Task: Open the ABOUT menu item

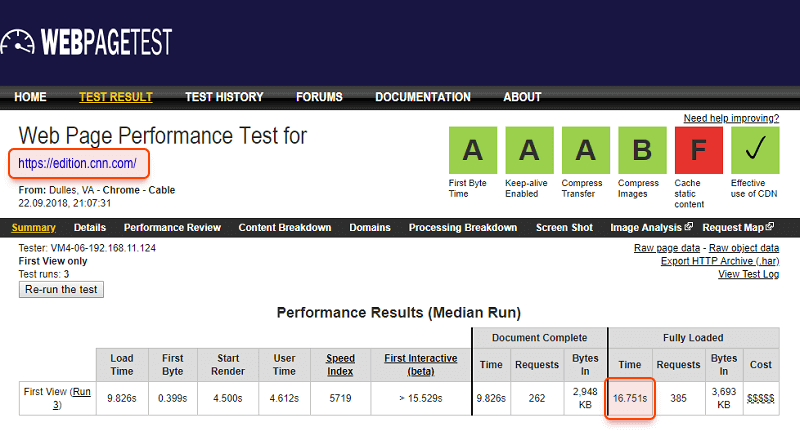Action: tap(522, 97)
